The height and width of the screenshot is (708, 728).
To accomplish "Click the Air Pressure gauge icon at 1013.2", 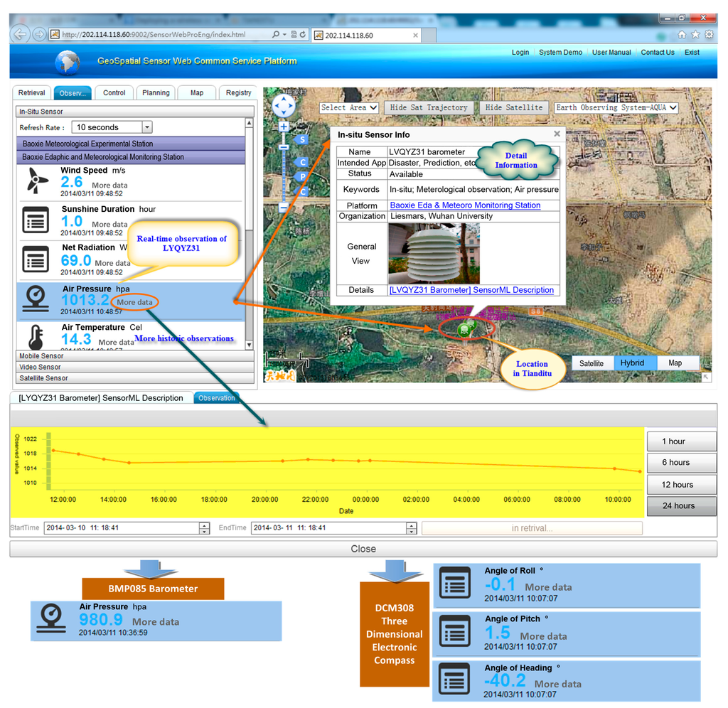I will 36,298.
